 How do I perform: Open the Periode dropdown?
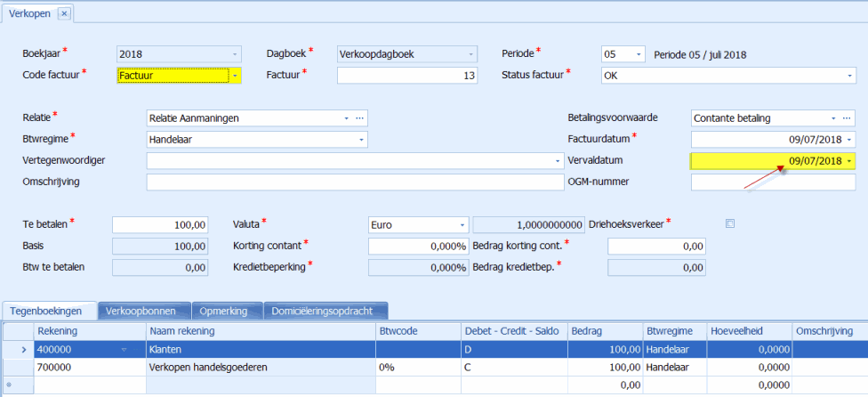(639, 54)
